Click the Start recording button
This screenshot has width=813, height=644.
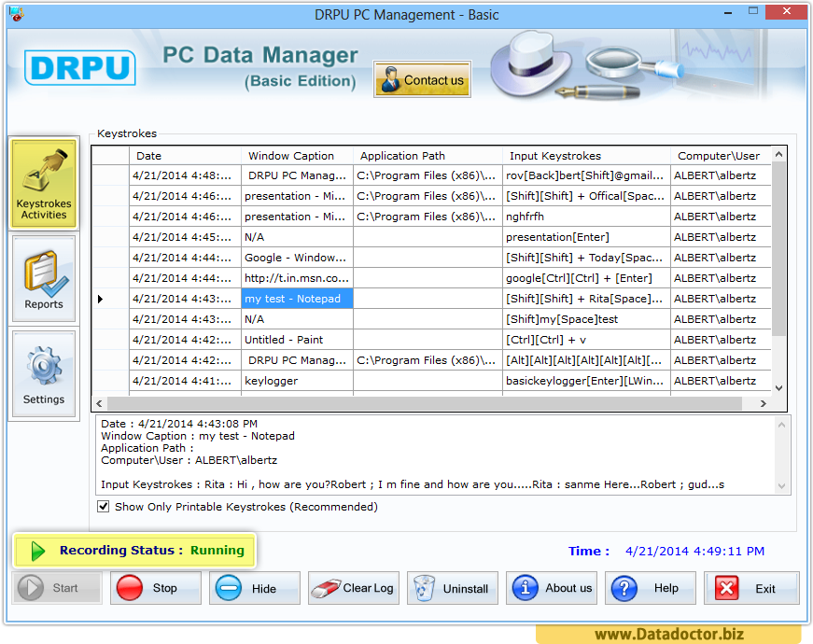[x=57, y=588]
